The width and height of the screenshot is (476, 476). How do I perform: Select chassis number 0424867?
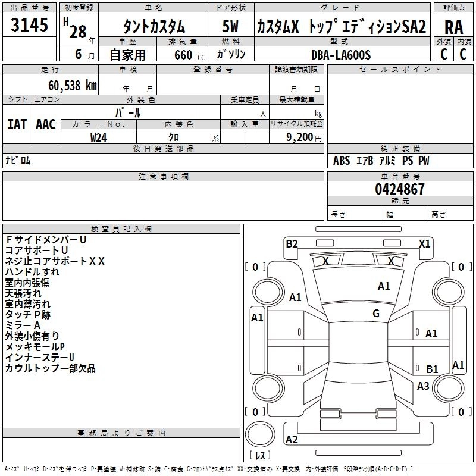click(x=400, y=190)
